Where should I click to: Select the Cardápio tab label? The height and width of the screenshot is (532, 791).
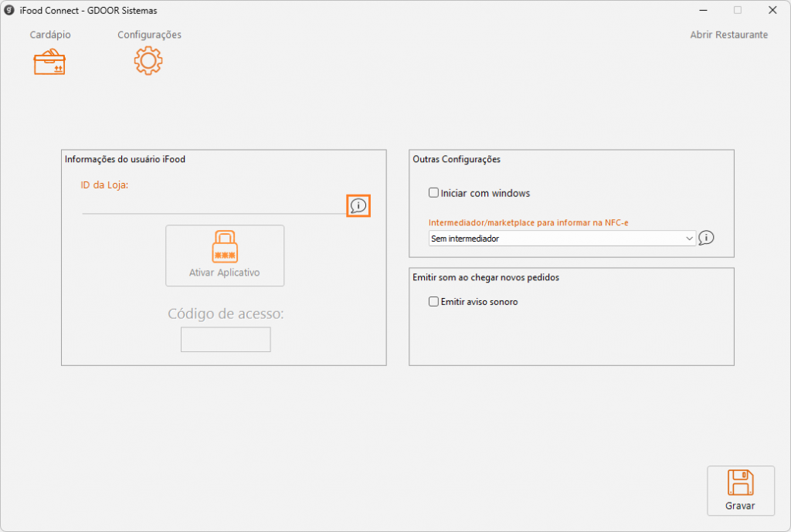tap(50, 35)
